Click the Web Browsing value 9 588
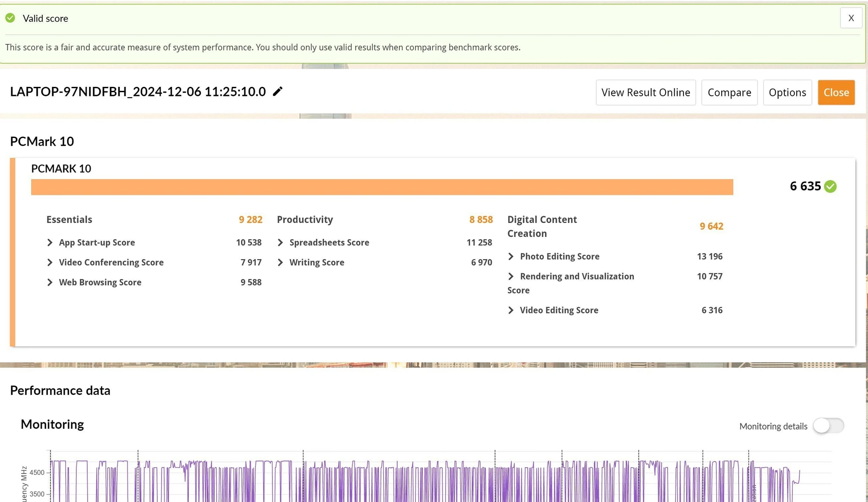Image resolution: width=868 pixels, height=502 pixels. 251,282
